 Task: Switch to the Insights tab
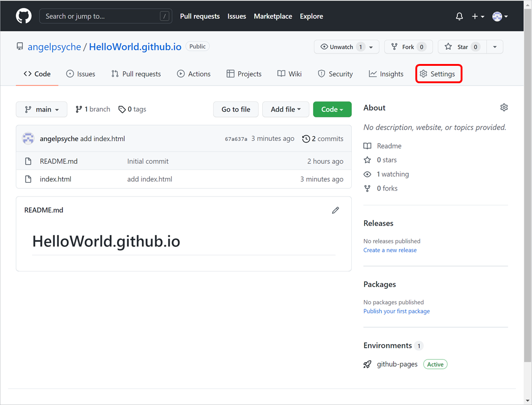coord(386,74)
